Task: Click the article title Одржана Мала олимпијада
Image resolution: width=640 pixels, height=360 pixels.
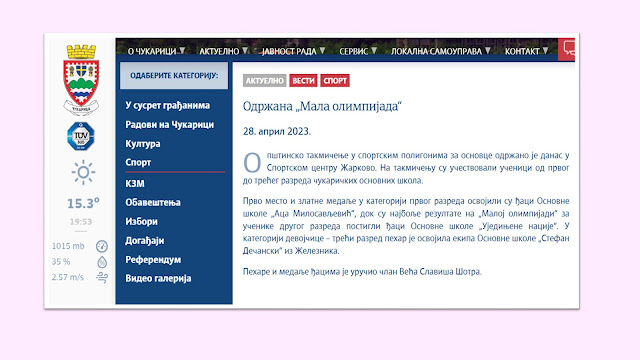Action: tap(322, 107)
